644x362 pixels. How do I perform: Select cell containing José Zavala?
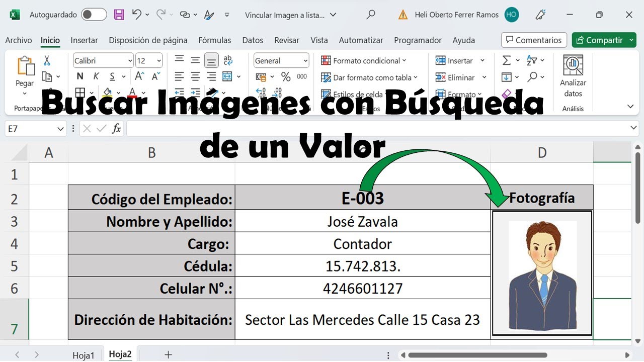(x=363, y=221)
